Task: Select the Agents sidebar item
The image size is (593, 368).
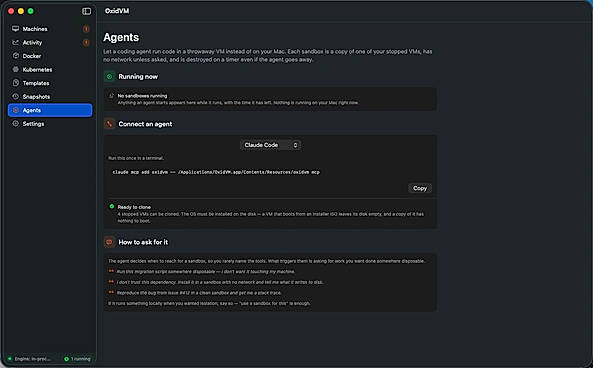Action: (x=50, y=110)
